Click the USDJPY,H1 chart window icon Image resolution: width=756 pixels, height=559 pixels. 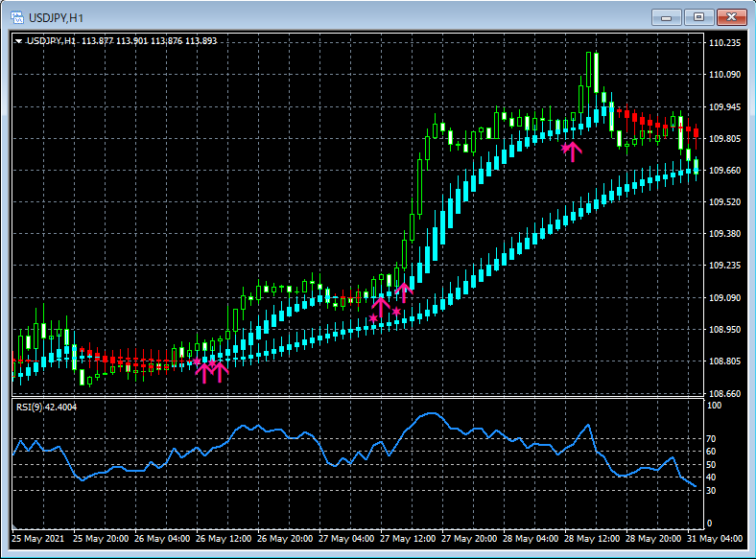click(17, 18)
